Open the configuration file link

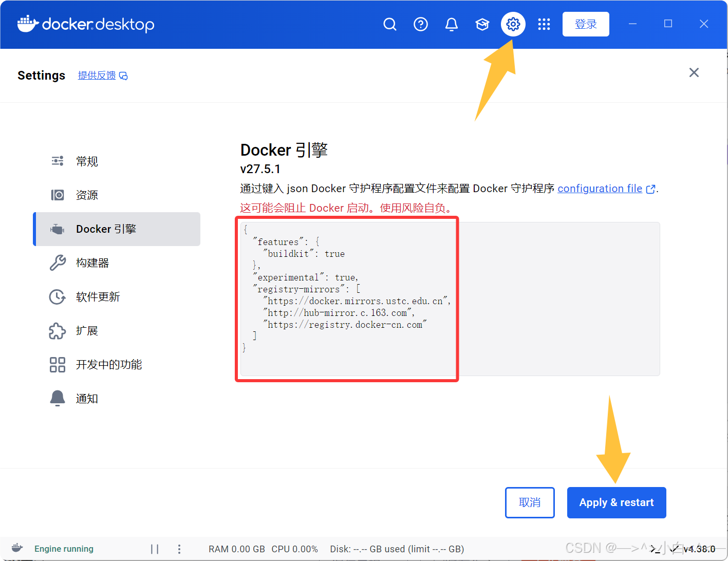pyautogui.click(x=599, y=189)
